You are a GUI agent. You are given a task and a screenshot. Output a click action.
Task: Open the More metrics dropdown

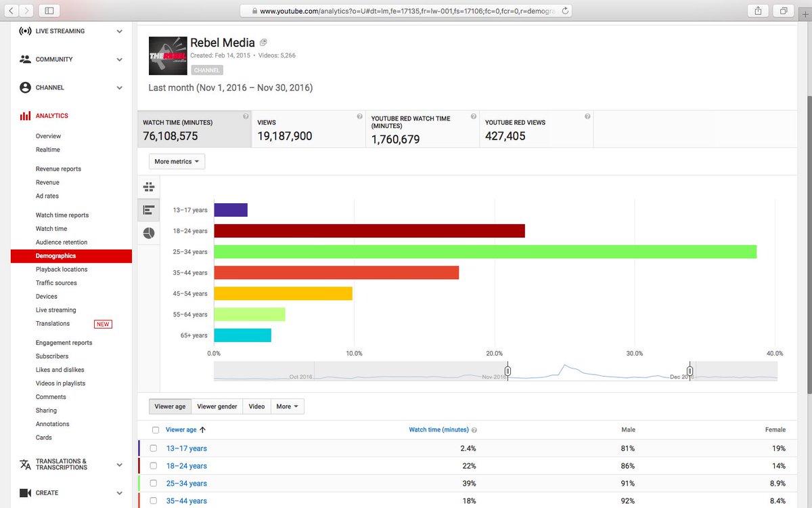177,162
